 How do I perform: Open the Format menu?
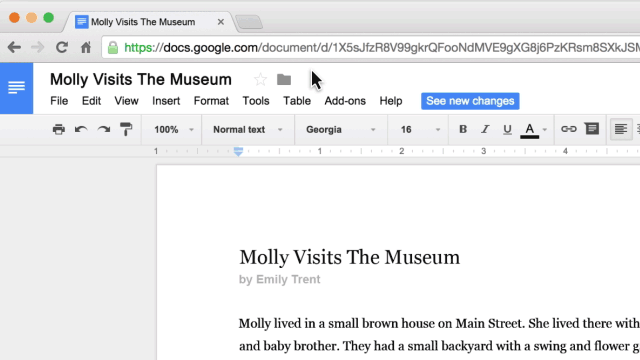tap(211, 101)
